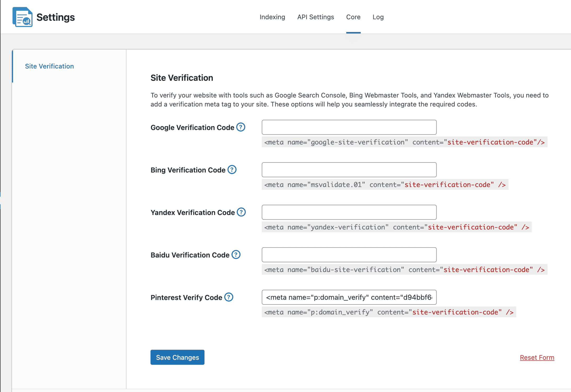Screen dimensions: 571x392
Task: Click the help icon next to Google Verification Code
Action: (242, 127)
